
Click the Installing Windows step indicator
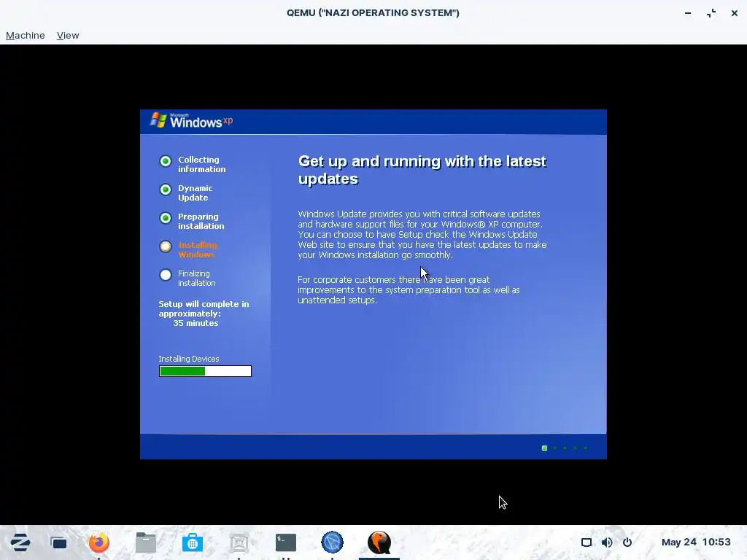(x=166, y=246)
